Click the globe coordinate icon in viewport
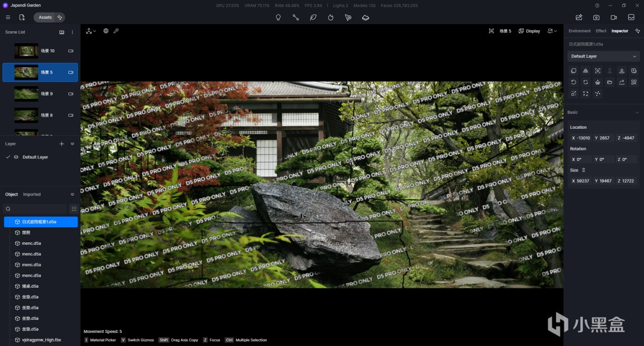This screenshot has height=346, width=644. [x=106, y=31]
